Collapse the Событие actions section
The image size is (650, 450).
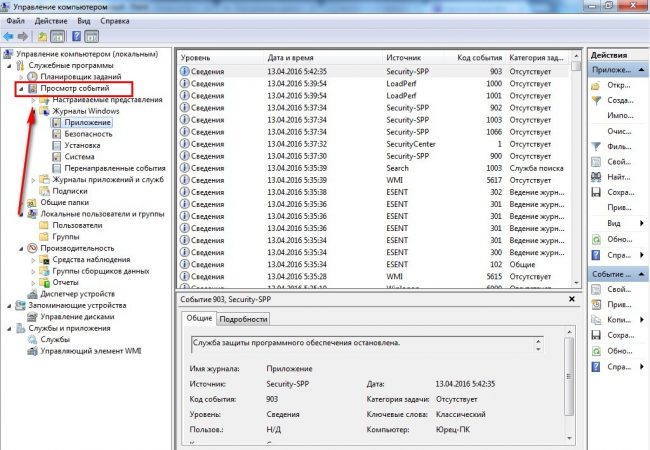tap(641, 274)
